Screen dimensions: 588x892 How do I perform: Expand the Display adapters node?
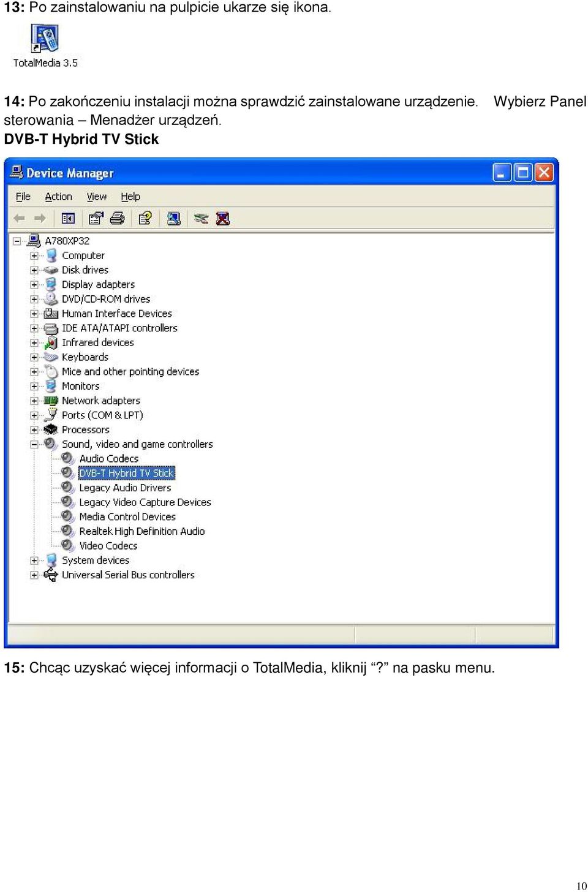(x=34, y=284)
